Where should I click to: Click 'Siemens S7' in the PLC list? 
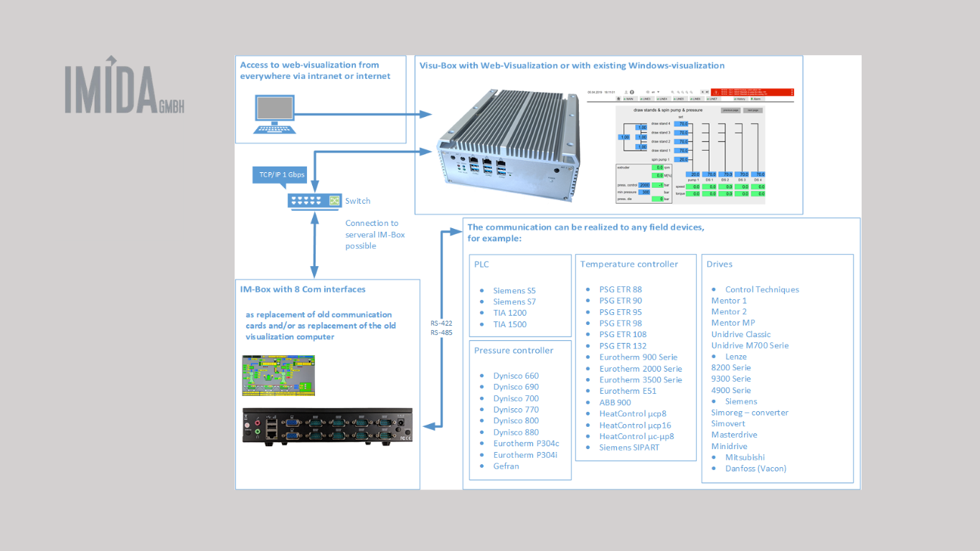click(514, 302)
